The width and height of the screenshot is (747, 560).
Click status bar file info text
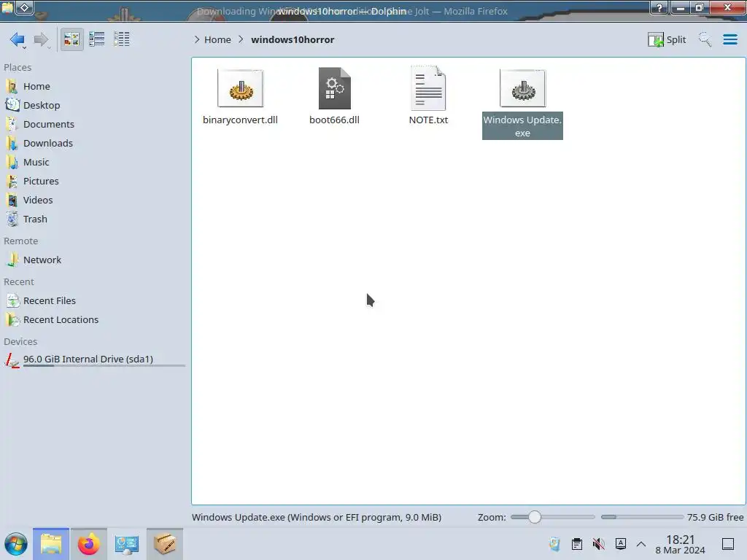coord(317,517)
